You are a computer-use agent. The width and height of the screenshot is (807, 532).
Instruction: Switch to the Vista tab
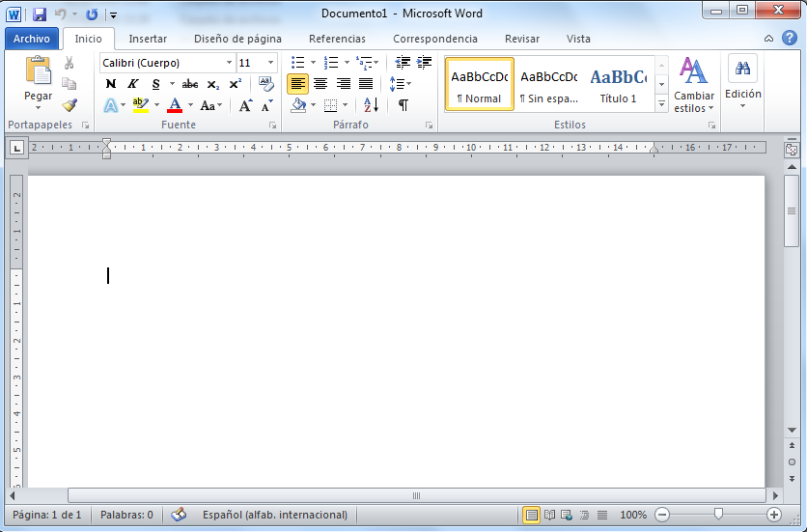[x=578, y=39]
